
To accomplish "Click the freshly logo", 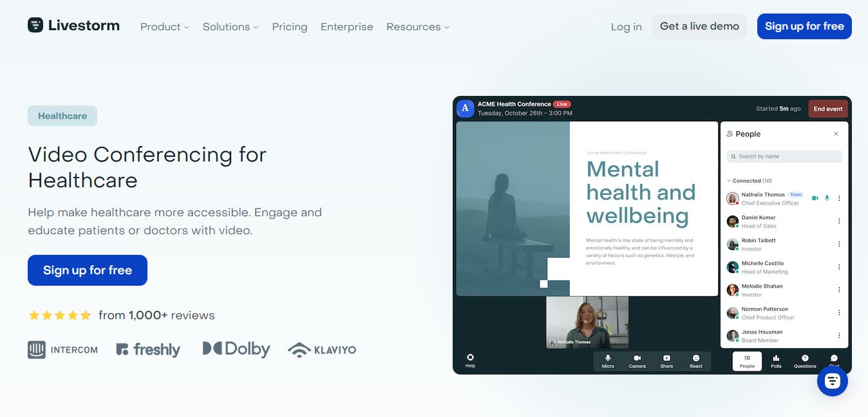I will (148, 349).
